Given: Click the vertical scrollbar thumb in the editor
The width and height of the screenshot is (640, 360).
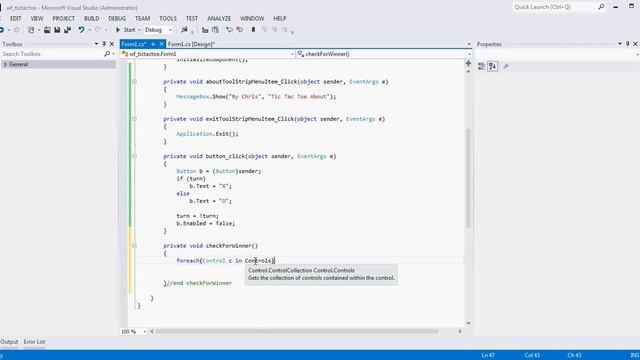Looking at the screenshot, I should pyautogui.click(x=468, y=178).
